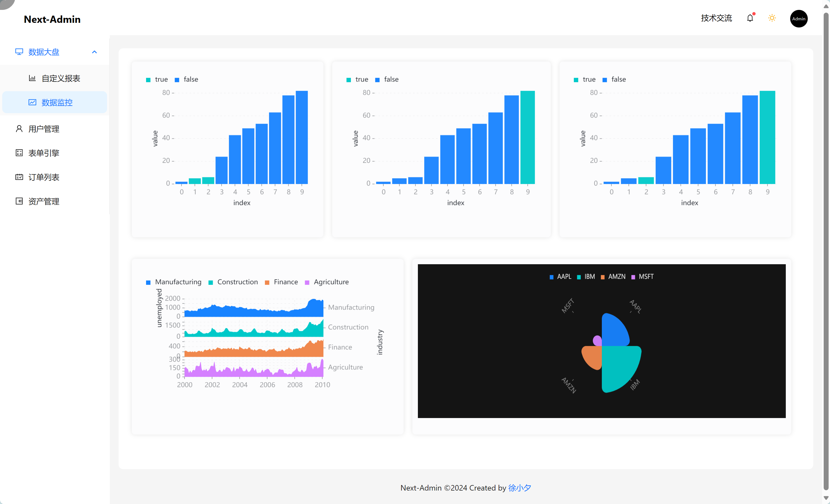The image size is (830, 504).
Task: Collapse the 数据大盘 submenu chevron
Action: [x=94, y=52]
